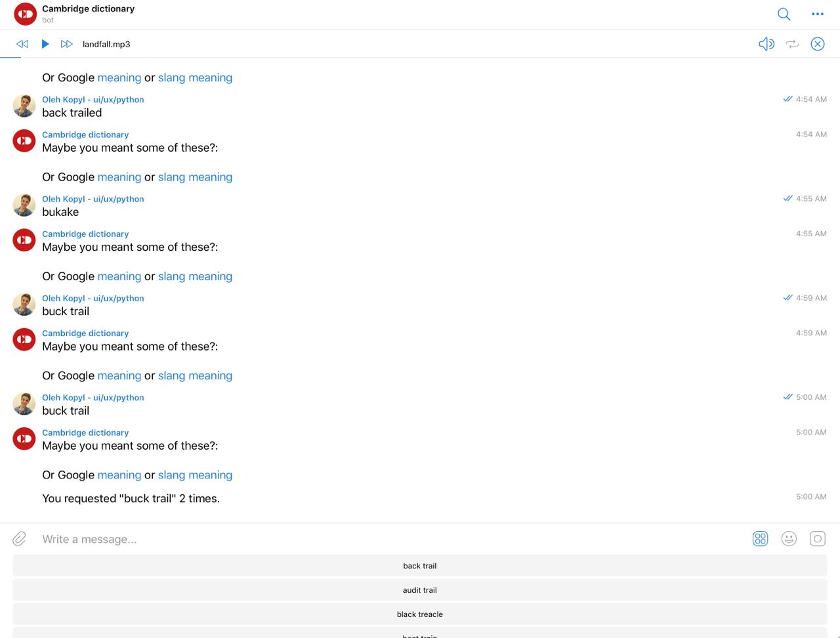Choose the "audit trail" suggestion button
The width and height of the screenshot is (840, 638).
(x=420, y=590)
